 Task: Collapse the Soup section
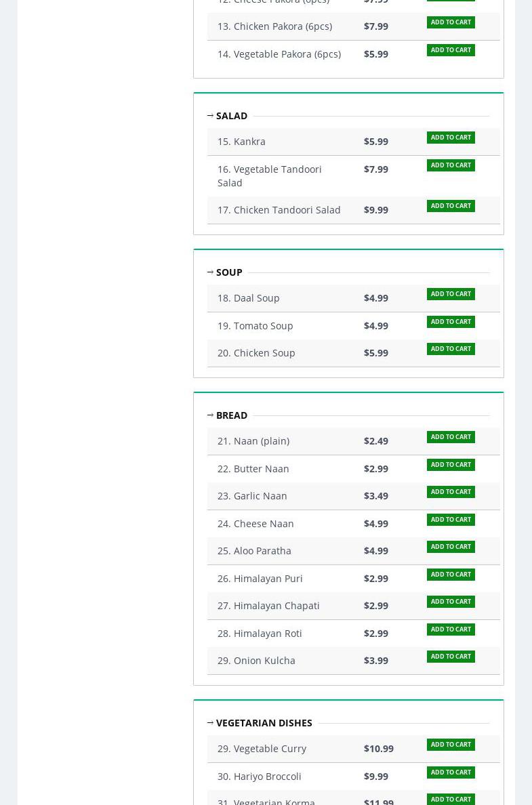[210, 272]
